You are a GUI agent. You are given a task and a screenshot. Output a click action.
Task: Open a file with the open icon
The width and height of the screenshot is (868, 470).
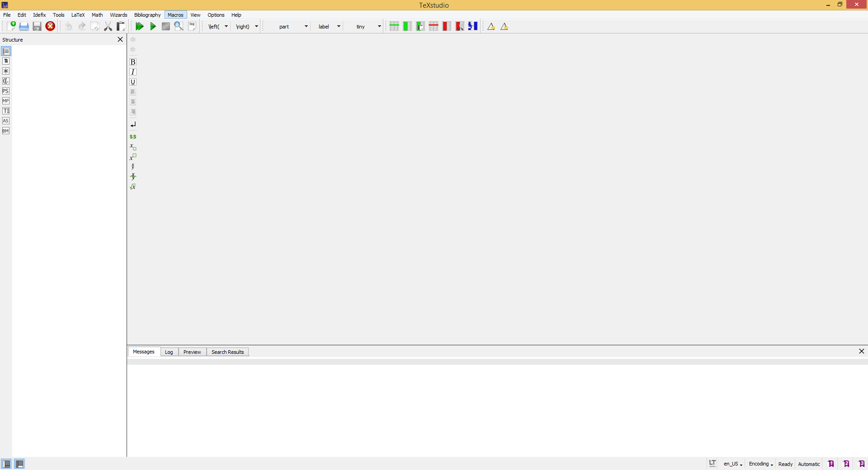tap(24, 26)
